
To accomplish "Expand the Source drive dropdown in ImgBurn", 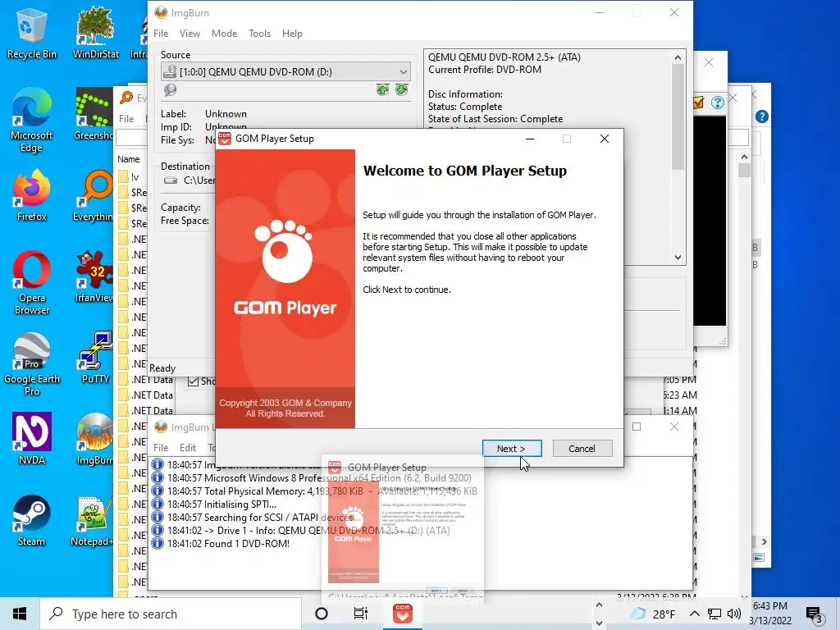I will coord(403,72).
